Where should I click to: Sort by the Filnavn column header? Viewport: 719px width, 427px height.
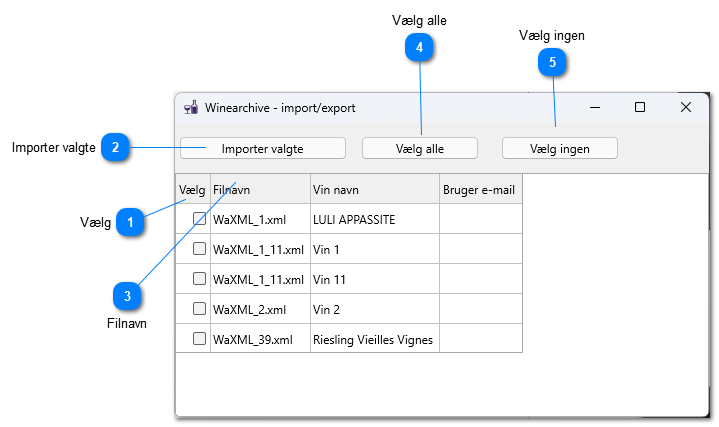[260, 189]
